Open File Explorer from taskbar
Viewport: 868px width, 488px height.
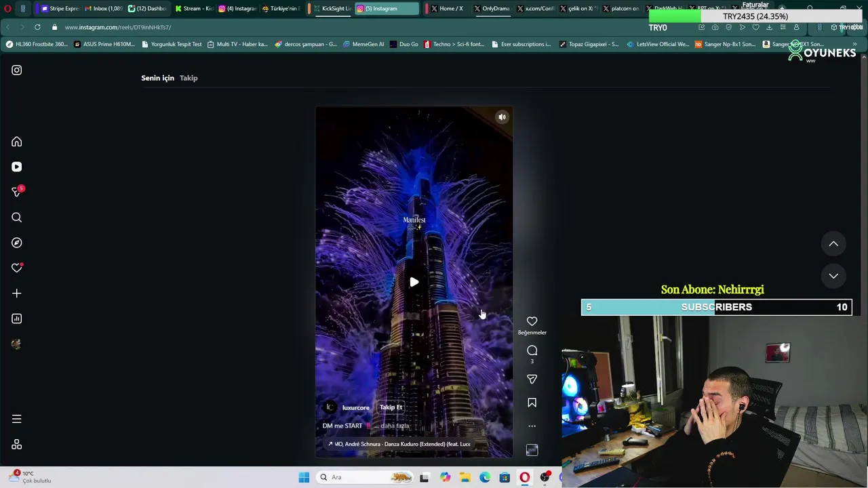(465, 477)
